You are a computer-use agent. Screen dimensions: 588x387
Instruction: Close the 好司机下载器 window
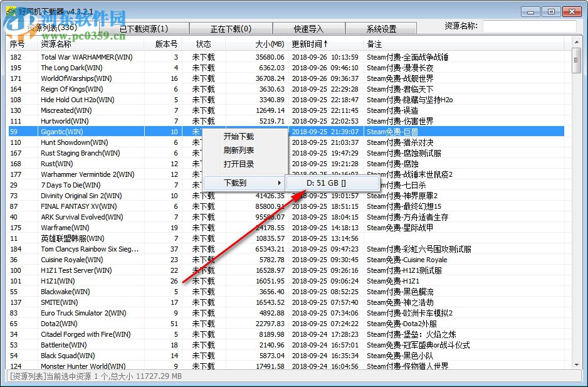[572, 12]
